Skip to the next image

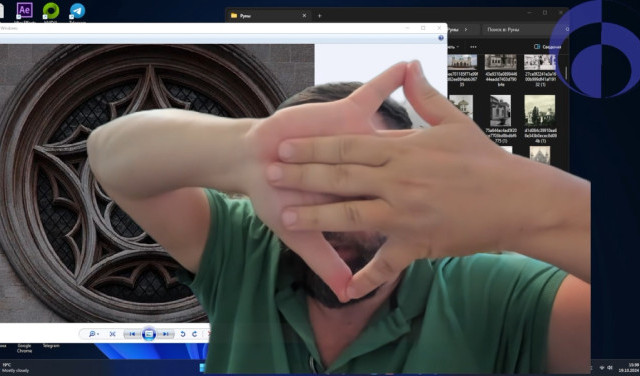(165, 334)
